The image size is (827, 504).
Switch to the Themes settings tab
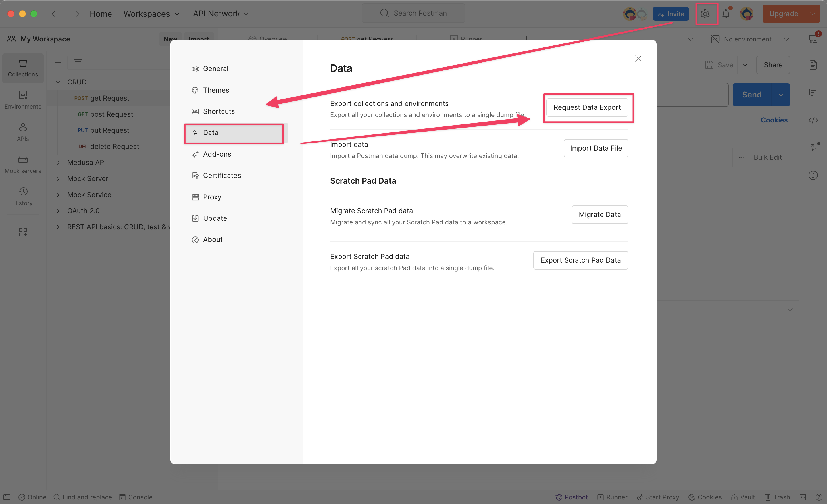tap(216, 90)
